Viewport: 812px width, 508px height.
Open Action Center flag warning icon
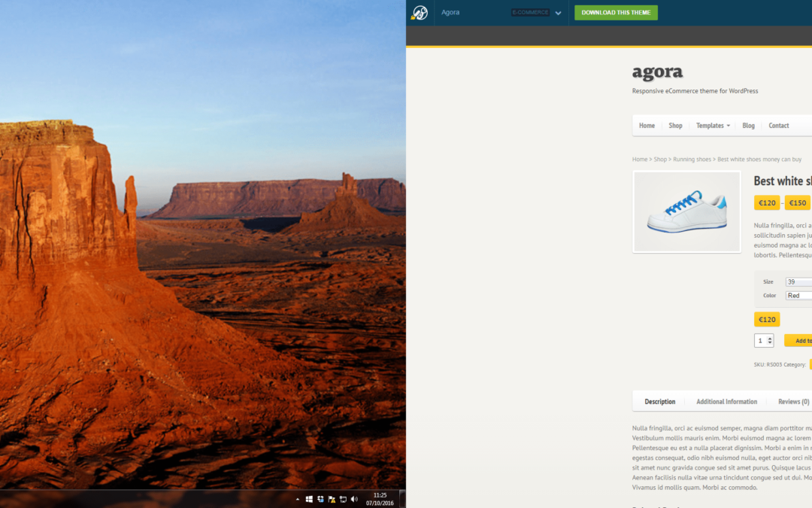click(332, 499)
